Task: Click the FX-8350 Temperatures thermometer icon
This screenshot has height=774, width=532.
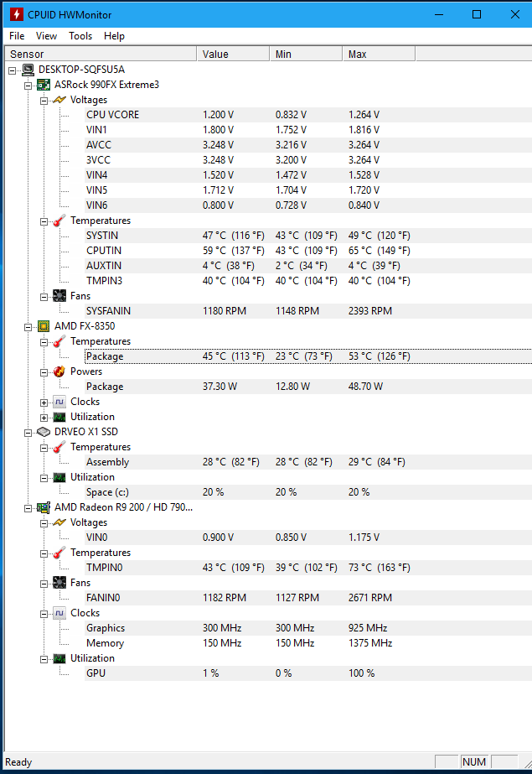Action: point(59,341)
